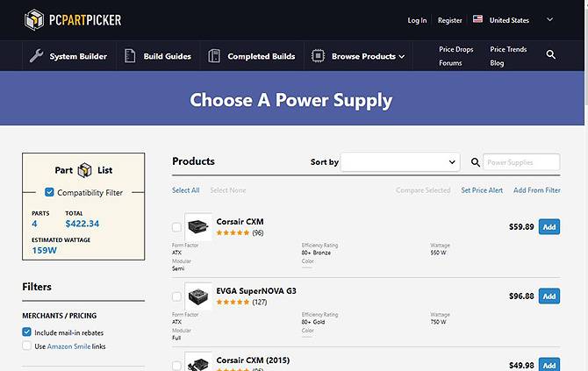Screen dimensions: 588x371
Task: Select the Corsair CXM (2015) checkbox
Action: pos(176,366)
